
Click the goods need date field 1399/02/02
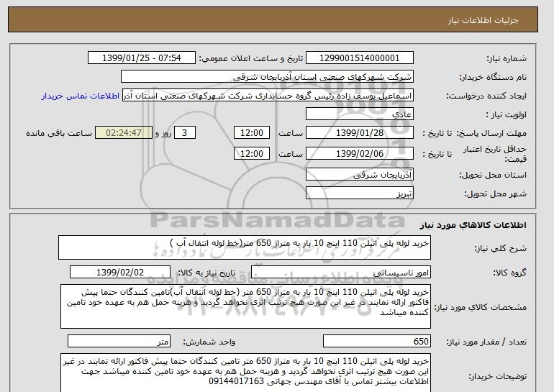click(x=120, y=273)
